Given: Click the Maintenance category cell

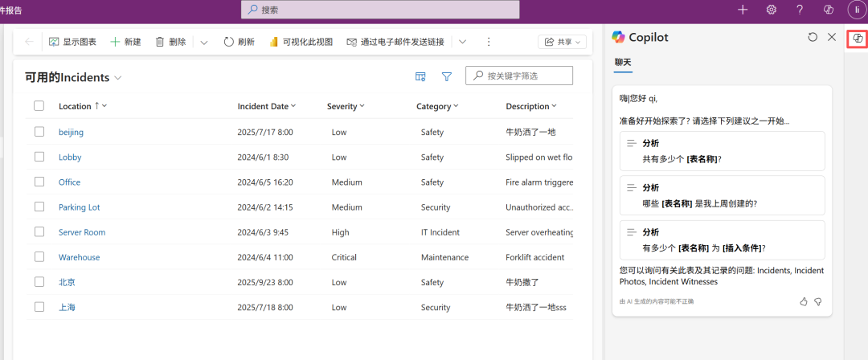Looking at the screenshot, I should point(444,257).
